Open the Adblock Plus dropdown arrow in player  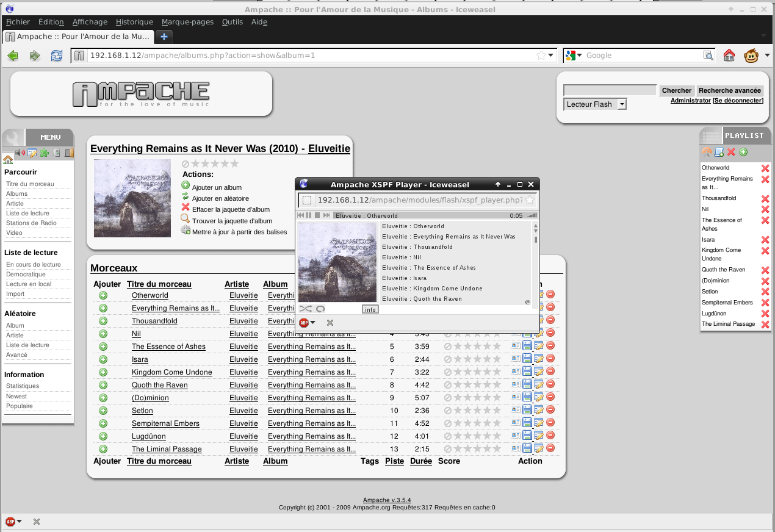[x=313, y=323]
